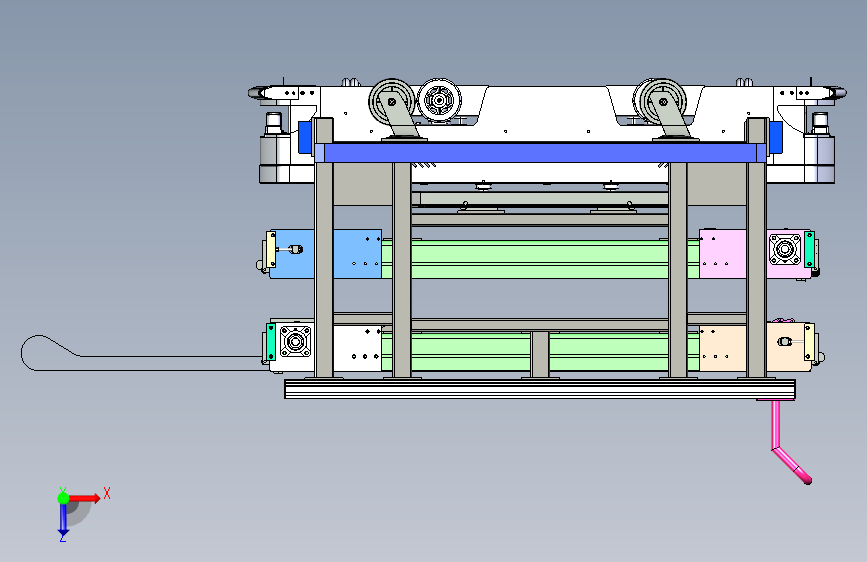Select the right caster wheel

[x=662, y=101]
